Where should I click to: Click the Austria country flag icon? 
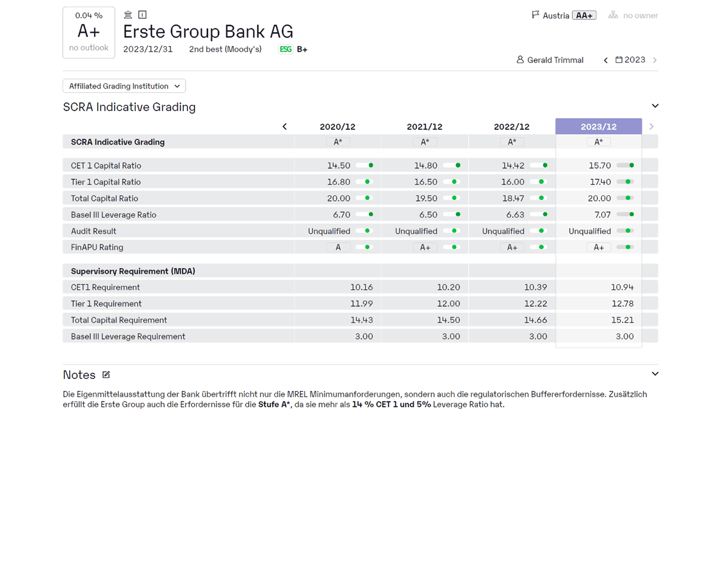pyautogui.click(x=536, y=15)
